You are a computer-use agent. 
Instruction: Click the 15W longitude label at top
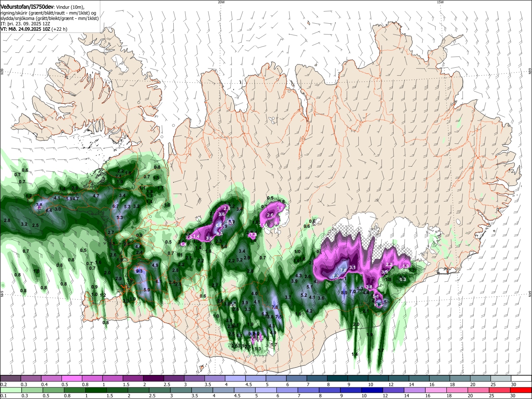coord(440,2)
